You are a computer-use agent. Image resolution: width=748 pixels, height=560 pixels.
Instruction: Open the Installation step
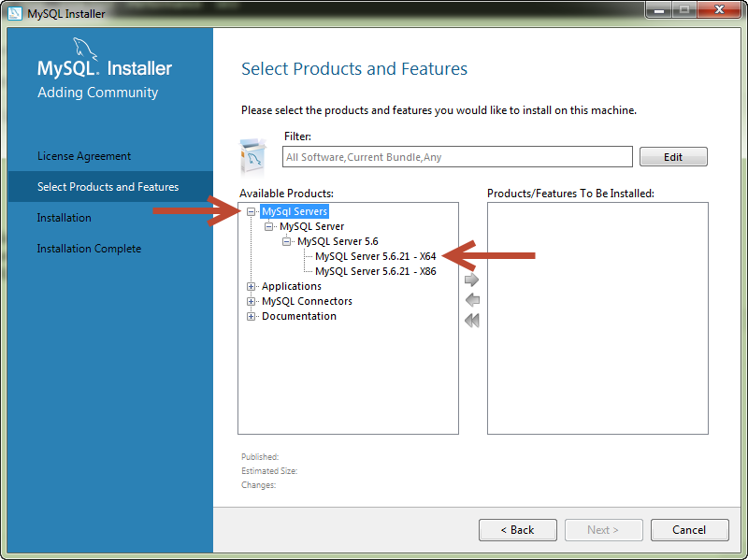click(x=64, y=218)
